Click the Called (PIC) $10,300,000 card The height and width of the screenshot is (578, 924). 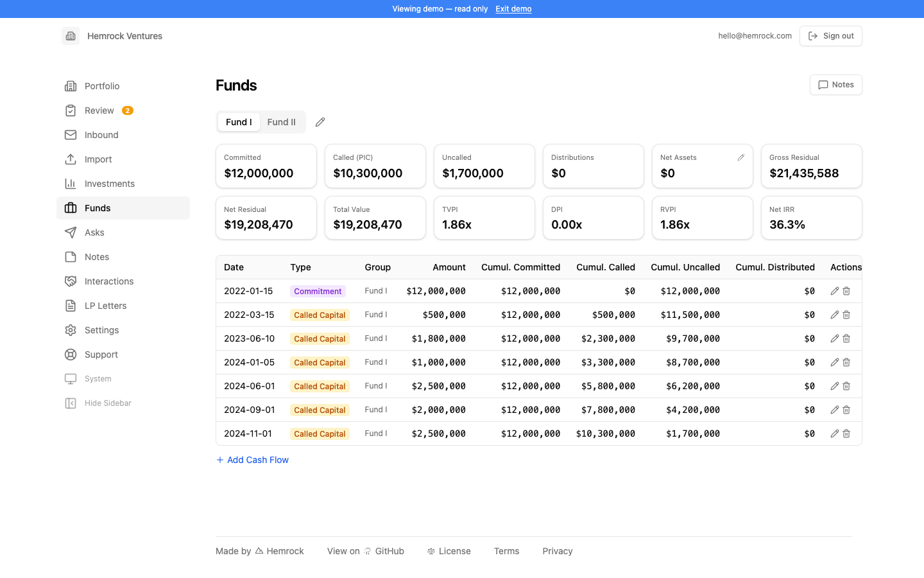(375, 166)
